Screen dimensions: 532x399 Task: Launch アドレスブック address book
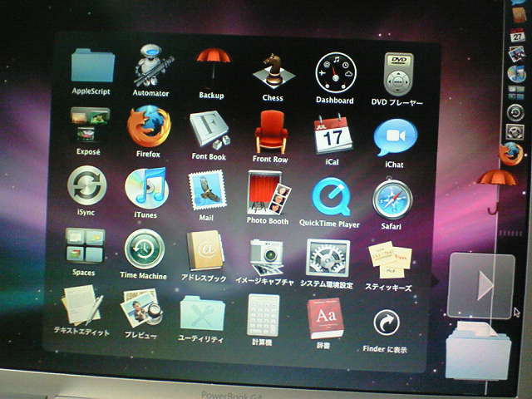205,250
